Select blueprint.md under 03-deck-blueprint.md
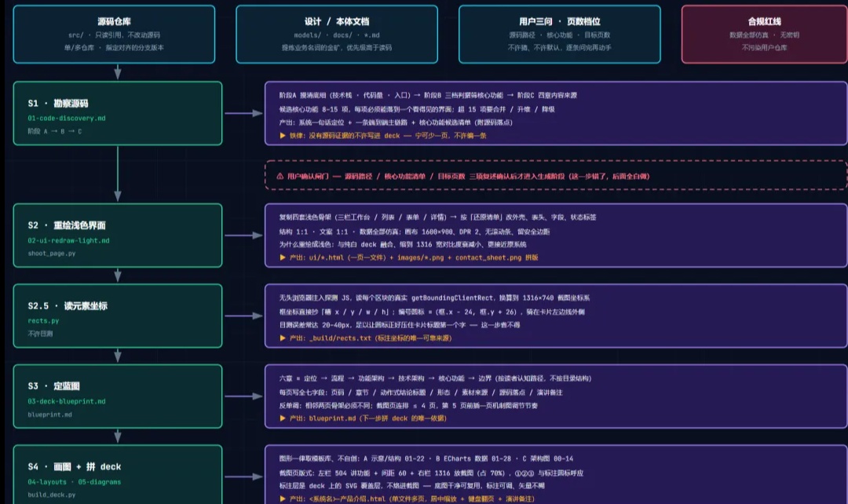This screenshot has height=504, width=848. tap(49, 415)
